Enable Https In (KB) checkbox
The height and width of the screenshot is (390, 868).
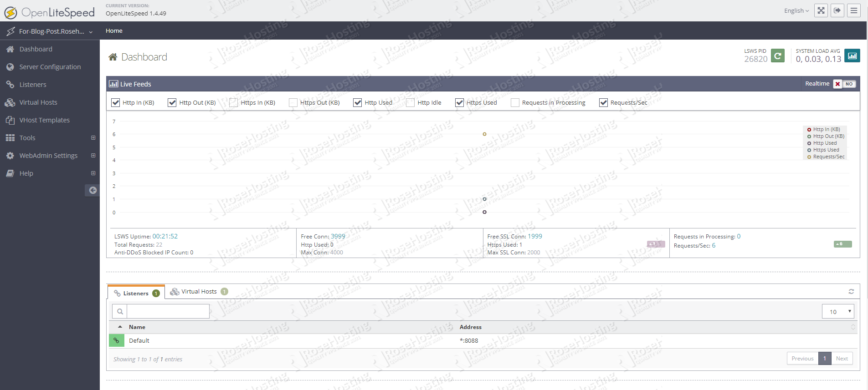click(x=234, y=103)
